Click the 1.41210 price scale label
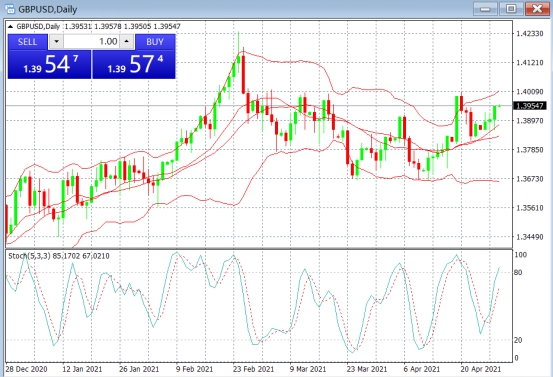 (530, 63)
